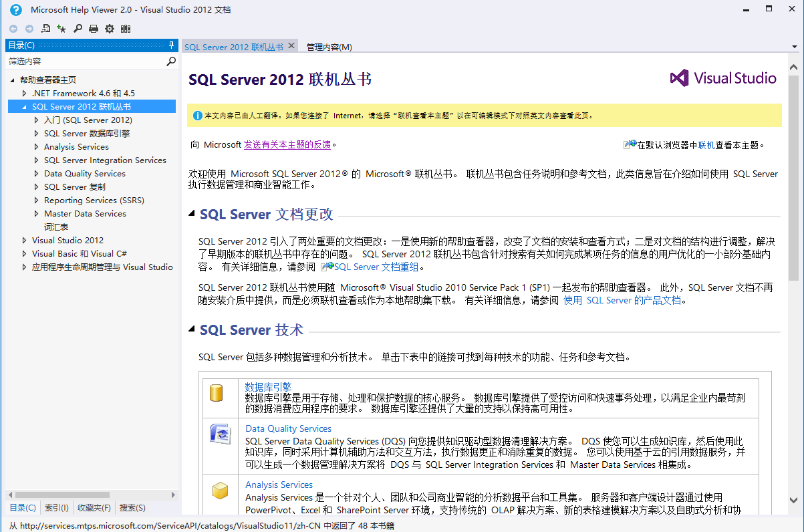
Task: Open 数据库引擎 link in table
Action: click(x=268, y=386)
